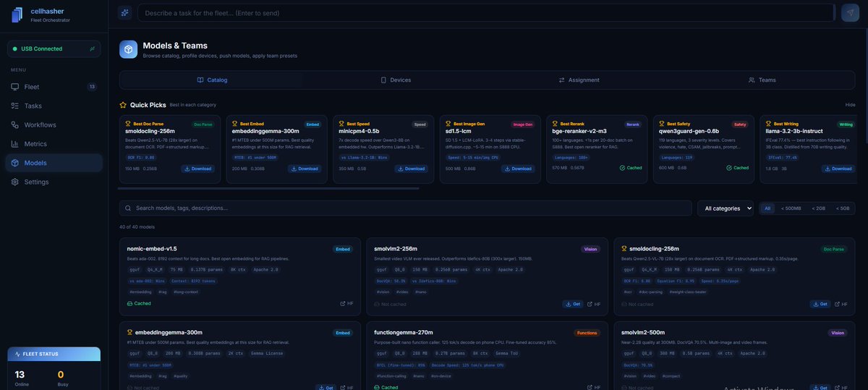Screen dimensions: 868x390
Task: Click the sparkle AI icon left of task input
Action: pyautogui.click(x=125, y=13)
